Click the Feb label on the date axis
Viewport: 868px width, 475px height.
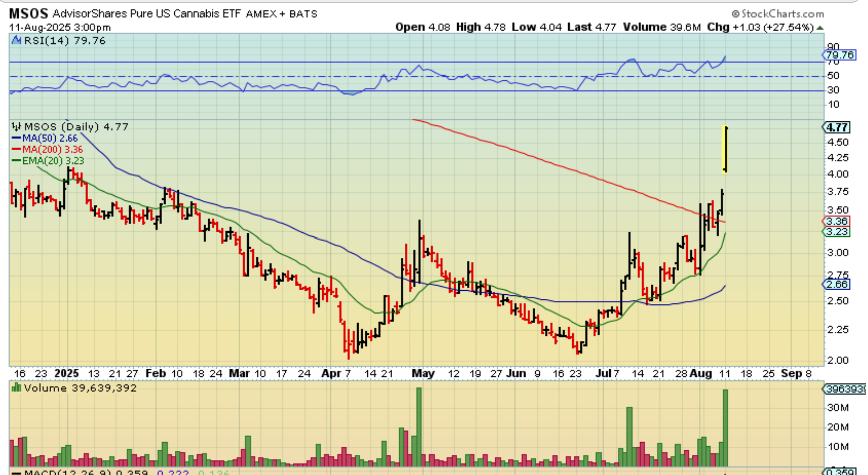tap(156, 373)
